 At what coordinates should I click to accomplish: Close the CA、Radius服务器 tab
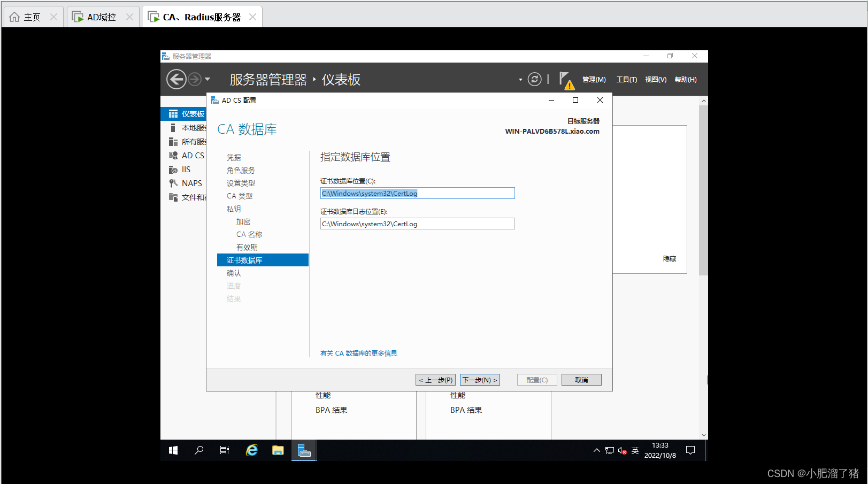click(x=252, y=17)
